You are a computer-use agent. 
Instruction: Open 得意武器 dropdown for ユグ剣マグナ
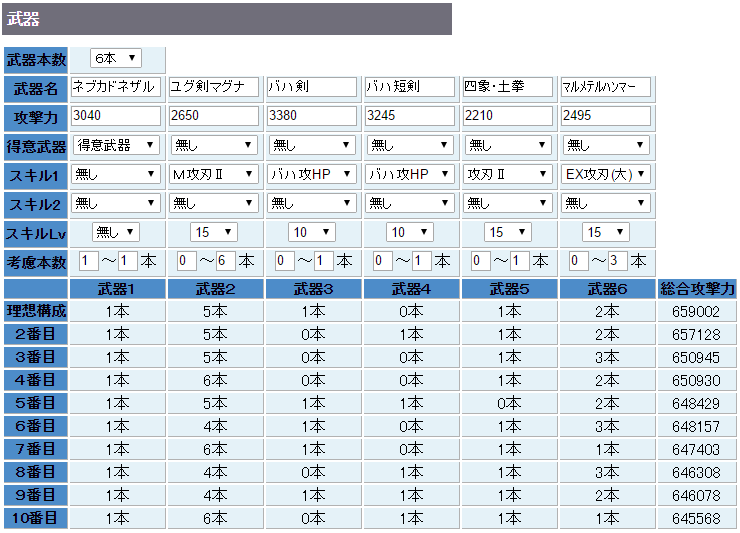[x=214, y=145]
